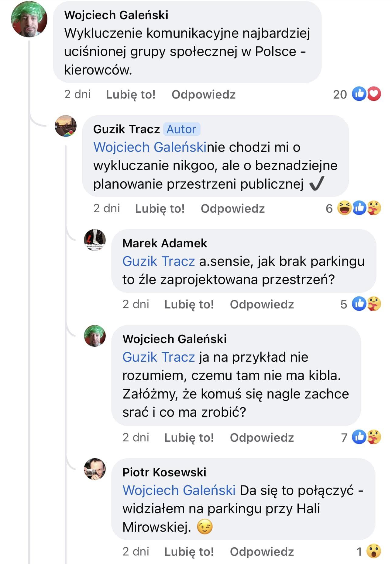Open the reaction icons on Guzik Tracz's reply

tap(359, 208)
